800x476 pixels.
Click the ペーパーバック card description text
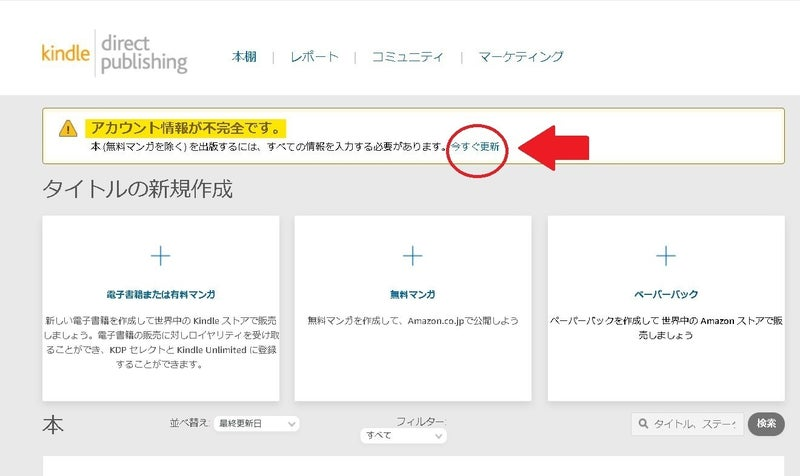(x=666, y=328)
